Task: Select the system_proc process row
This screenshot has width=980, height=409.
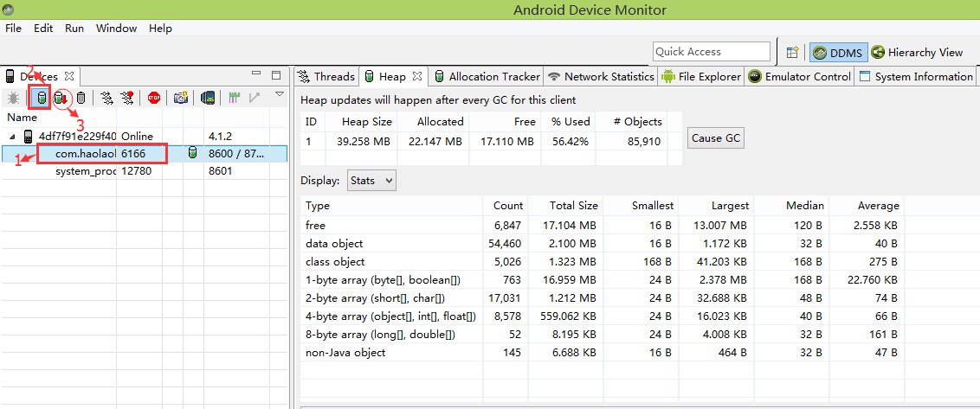Action: point(144,170)
